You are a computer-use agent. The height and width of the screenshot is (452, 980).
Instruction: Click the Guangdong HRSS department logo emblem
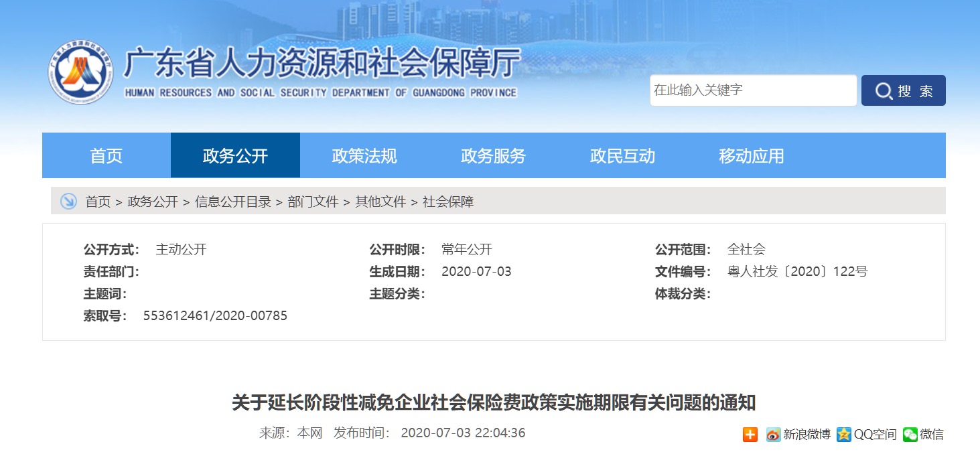coord(80,72)
